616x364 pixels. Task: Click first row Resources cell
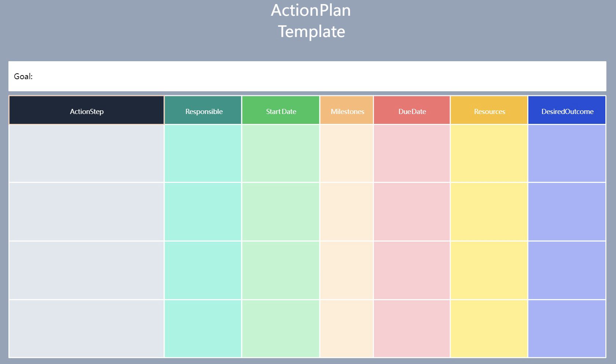point(489,154)
